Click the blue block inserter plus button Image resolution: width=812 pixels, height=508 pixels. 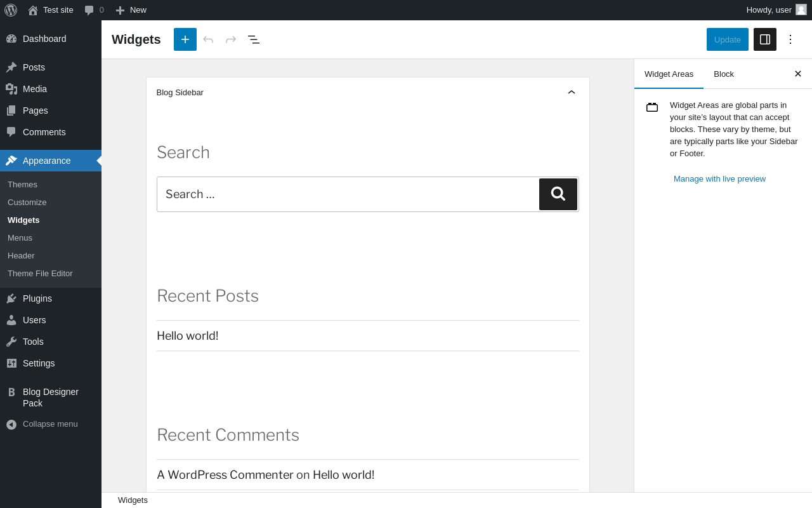(185, 39)
